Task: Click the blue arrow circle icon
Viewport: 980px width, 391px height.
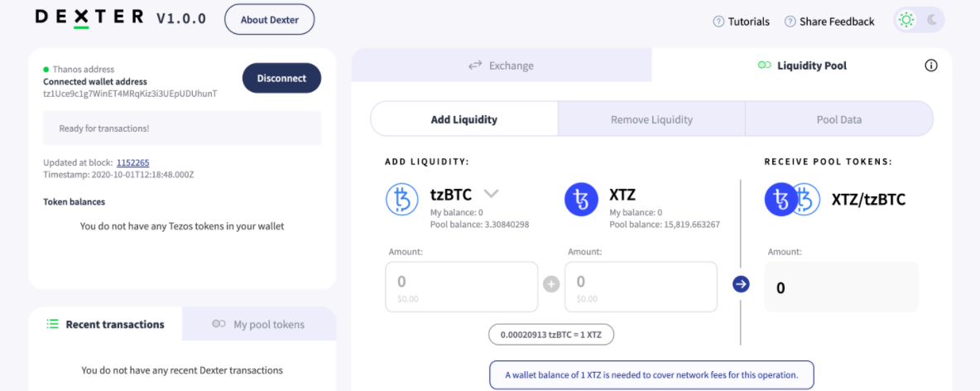Action: [741, 284]
